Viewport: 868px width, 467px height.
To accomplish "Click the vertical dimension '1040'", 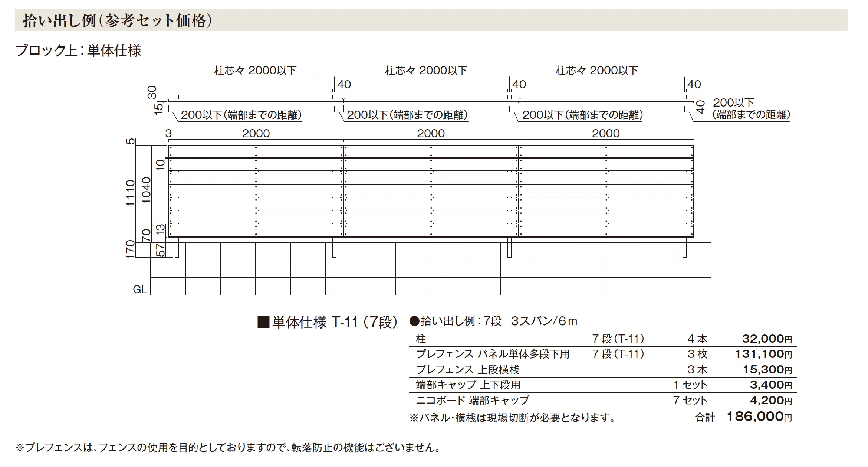I will coord(147,190).
